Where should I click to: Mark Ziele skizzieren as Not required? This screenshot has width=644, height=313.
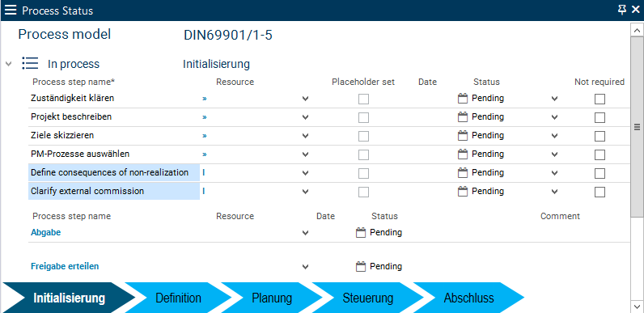pos(600,136)
